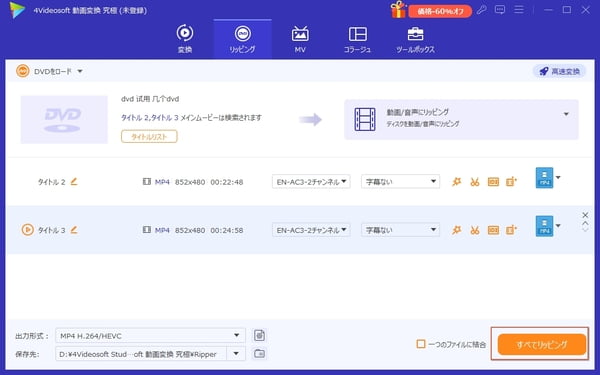The image size is (600, 375).
Task: Click the DVDをロード disc icon
Action: coord(23,71)
